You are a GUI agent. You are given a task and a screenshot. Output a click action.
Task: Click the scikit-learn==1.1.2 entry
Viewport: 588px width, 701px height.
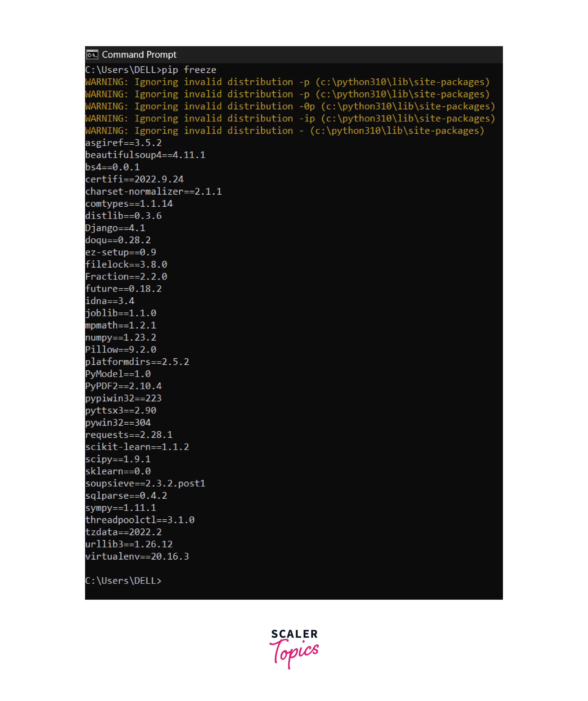pos(137,447)
